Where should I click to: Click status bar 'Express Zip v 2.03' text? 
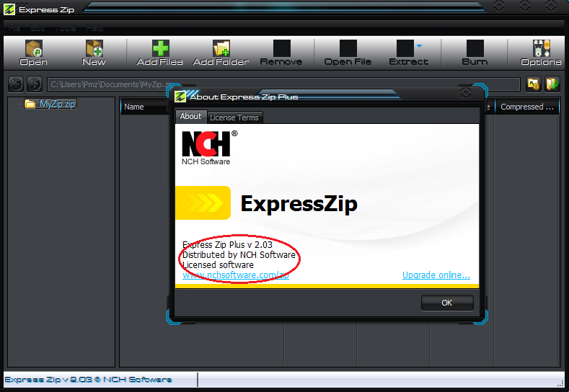(88, 380)
